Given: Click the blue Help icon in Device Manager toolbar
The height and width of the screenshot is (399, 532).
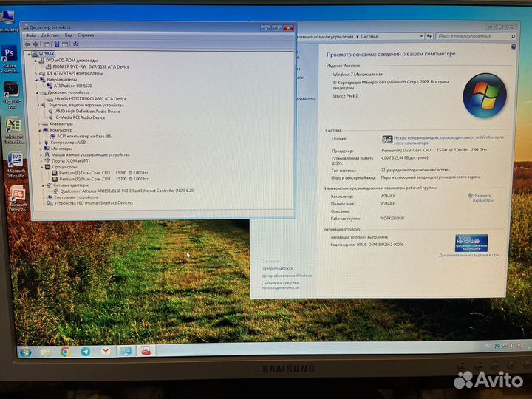Looking at the screenshot, I should 57,44.
